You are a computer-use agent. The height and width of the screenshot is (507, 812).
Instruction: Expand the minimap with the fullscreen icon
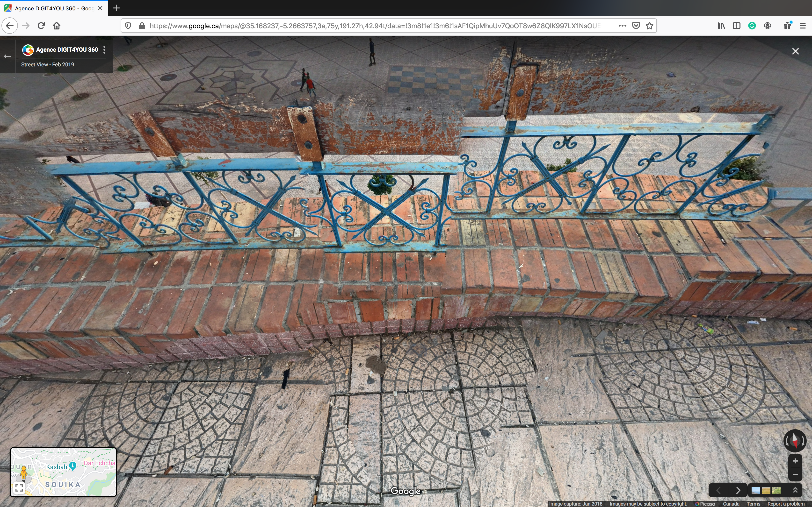coord(19,488)
